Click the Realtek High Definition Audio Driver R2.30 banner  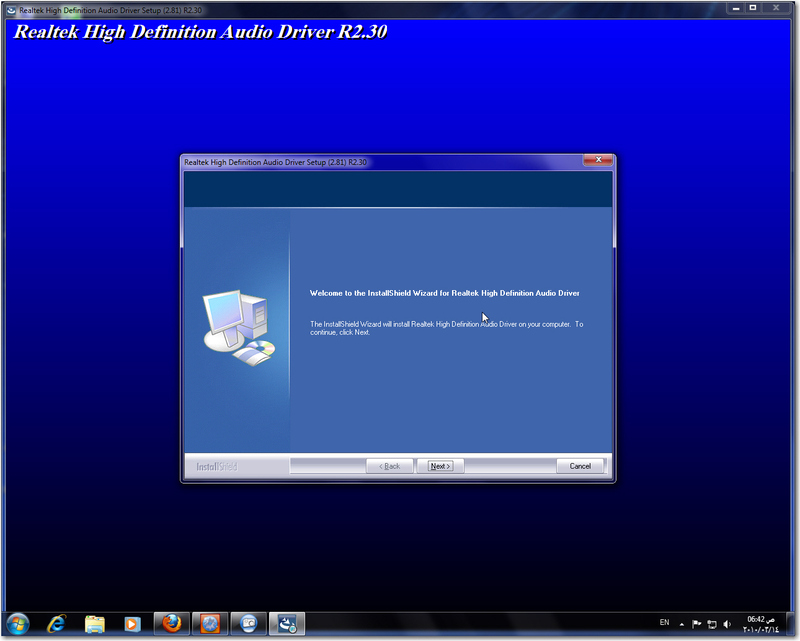[200, 32]
